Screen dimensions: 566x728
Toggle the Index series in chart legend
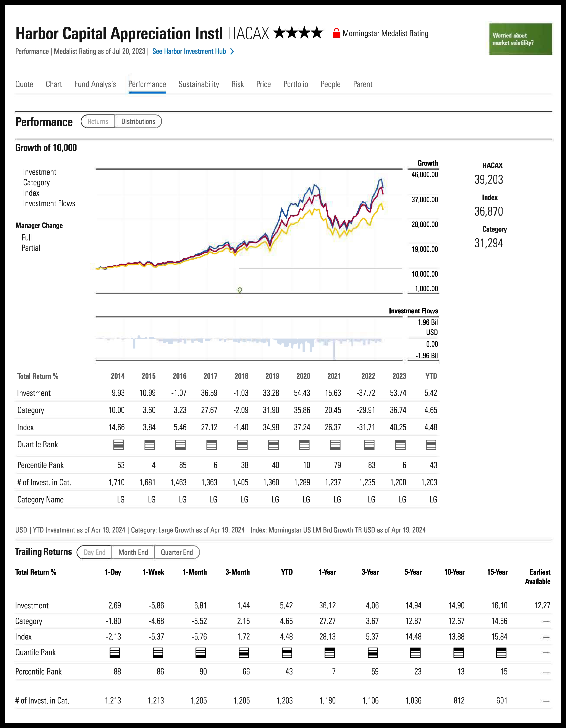pyautogui.click(x=31, y=193)
